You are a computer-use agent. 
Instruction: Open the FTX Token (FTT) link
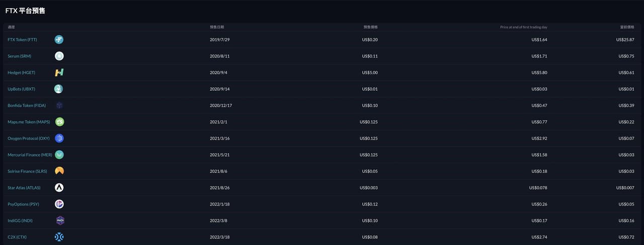[22, 40]
